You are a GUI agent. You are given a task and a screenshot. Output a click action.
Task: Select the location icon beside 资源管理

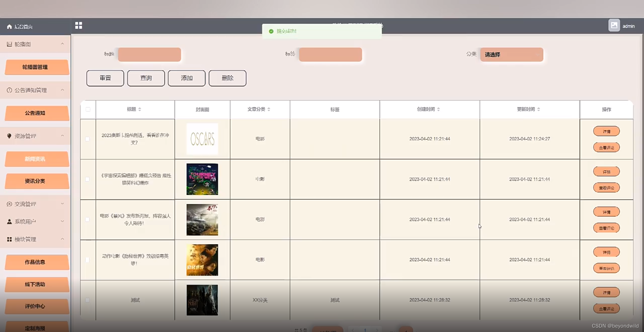tap(9, 136)
